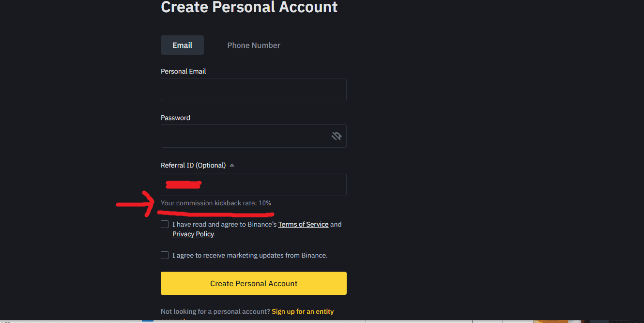Click the Password field label
Image resolution: width=644 pixels, height=323 pixels.
tap(175, 118)
